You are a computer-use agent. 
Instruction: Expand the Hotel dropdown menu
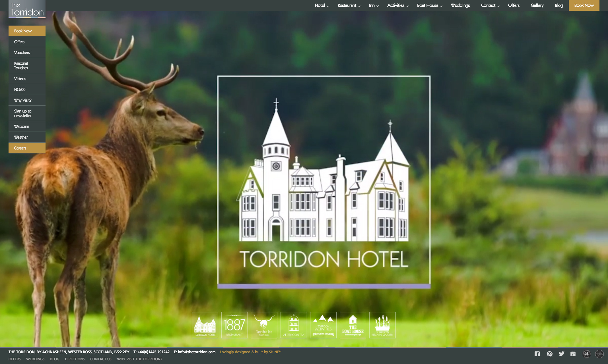pyautogui.click(x=322, y=5)
